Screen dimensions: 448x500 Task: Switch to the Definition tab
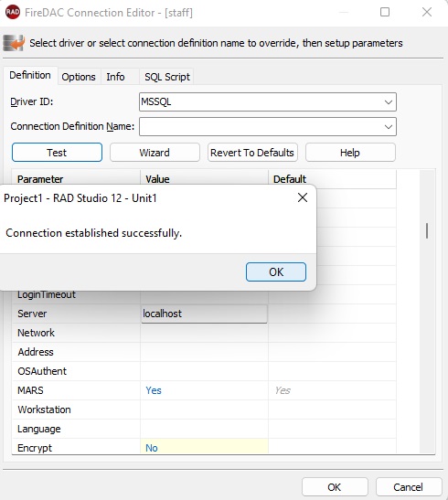click(30, 75)
